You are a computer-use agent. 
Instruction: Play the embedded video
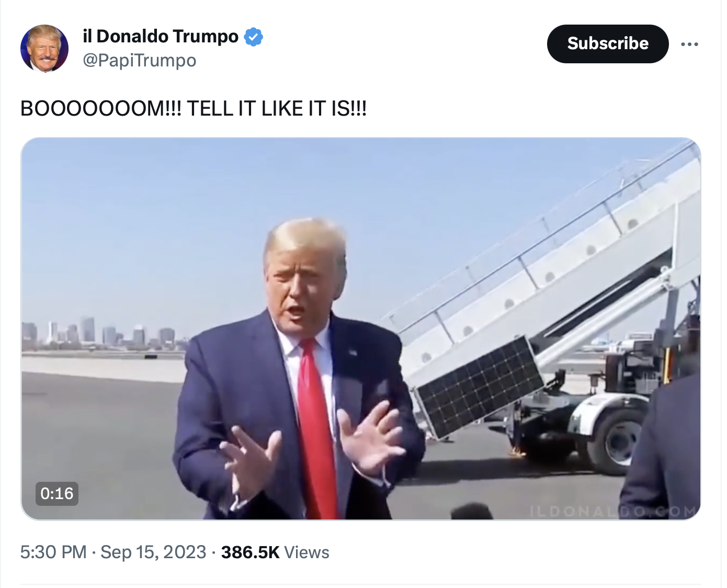pyautogui.click(x=361, y=329)
